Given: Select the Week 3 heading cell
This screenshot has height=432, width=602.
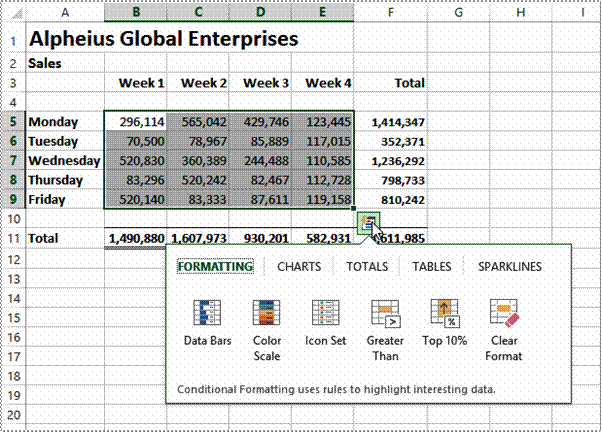Looking at the screenshot, I should pos(260,83).
